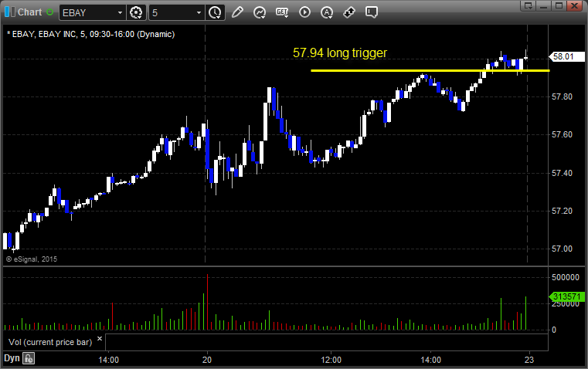The height and width of the screenshot is (369, 588).
Task: Maximize the chart window
Action: click(559, 5)
